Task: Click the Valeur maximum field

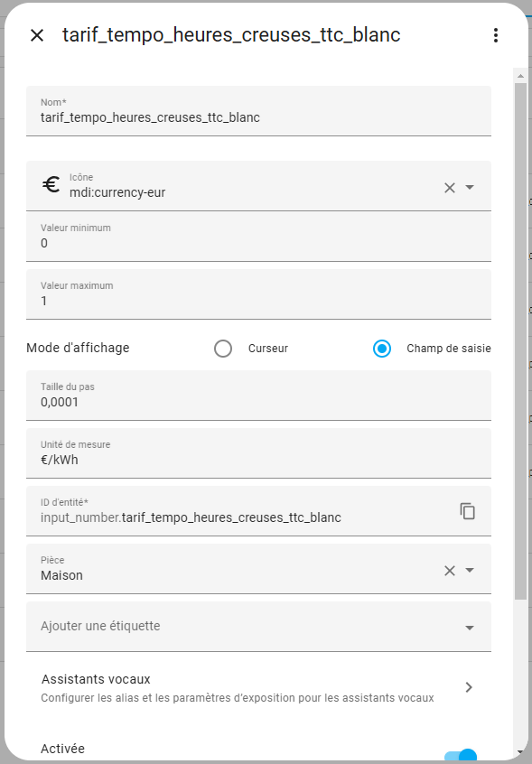Action: [x=258, y=294]
